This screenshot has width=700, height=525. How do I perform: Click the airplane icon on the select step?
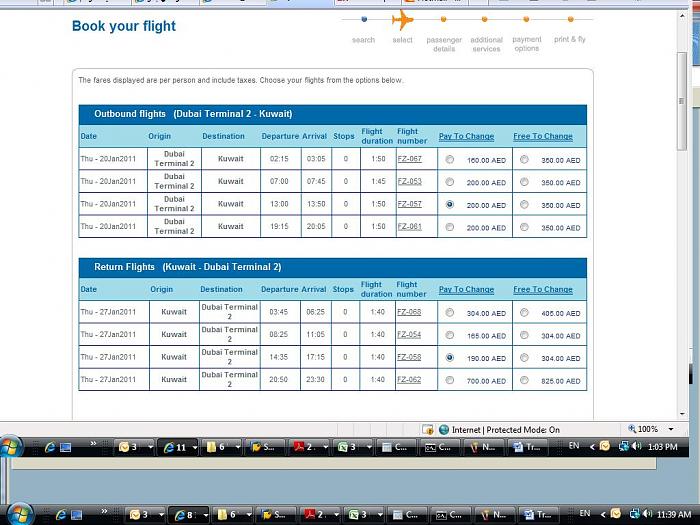(403, 20)
